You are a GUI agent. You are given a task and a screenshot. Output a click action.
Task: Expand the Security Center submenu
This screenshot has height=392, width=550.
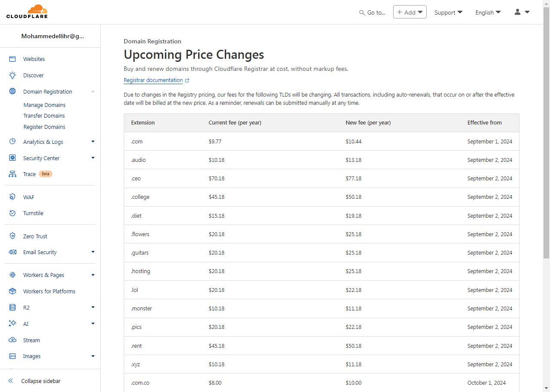coord(93,158)
